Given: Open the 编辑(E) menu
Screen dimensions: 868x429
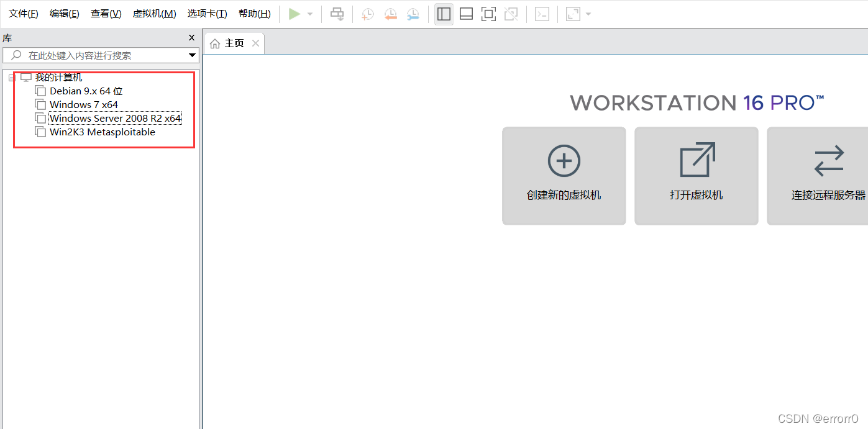Looking at the screenshot, I should coord(65,14).
